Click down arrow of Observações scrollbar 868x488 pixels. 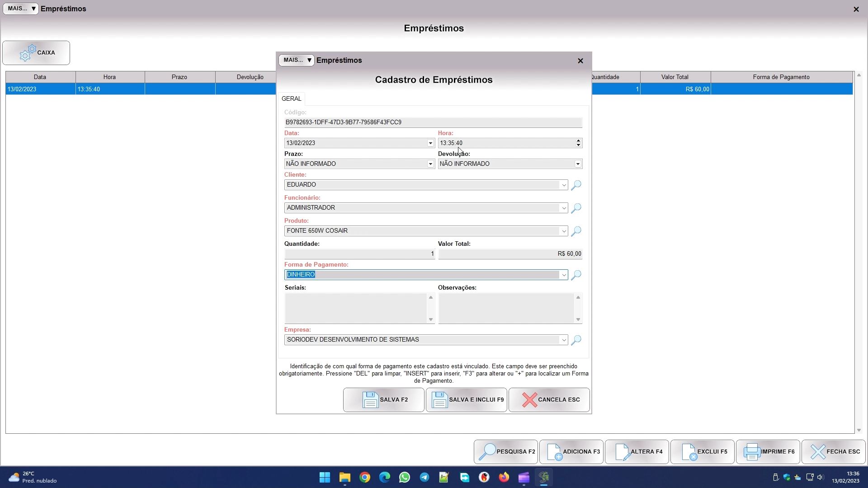pyautogui.click(x=578, y=319)
